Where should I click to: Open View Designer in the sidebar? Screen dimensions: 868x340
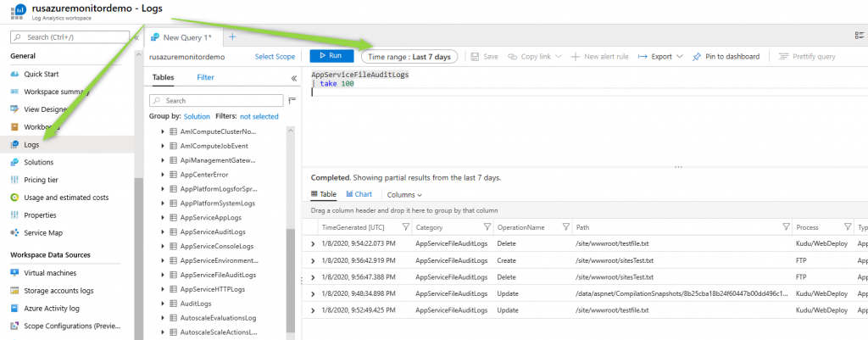(46, 109)
